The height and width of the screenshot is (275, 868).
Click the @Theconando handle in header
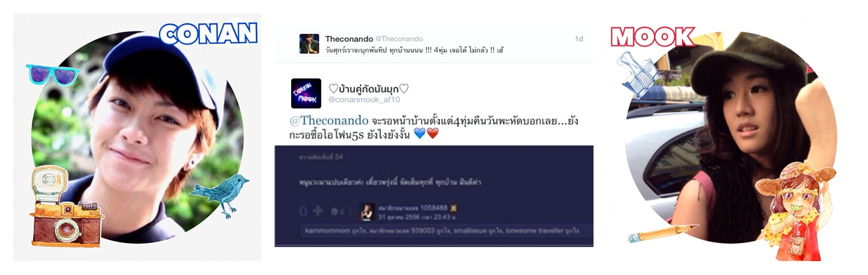pyautogui.click(x=399, y=39)
